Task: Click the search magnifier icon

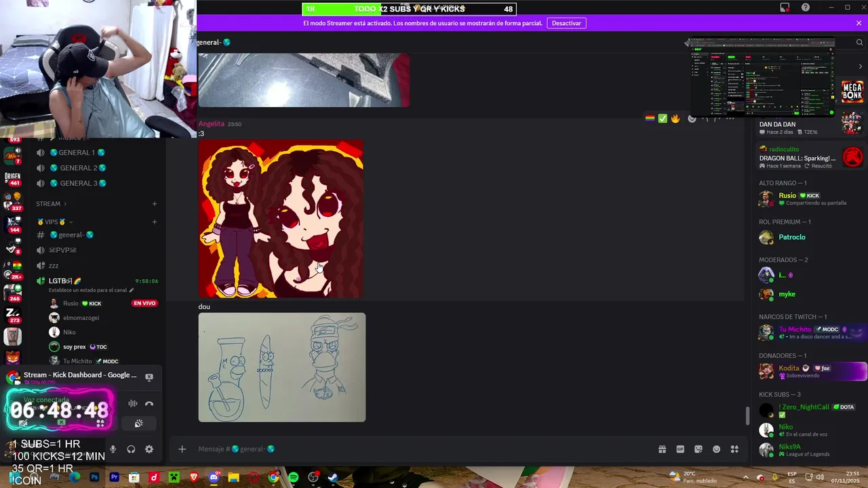Action: [x=859, y=42]
